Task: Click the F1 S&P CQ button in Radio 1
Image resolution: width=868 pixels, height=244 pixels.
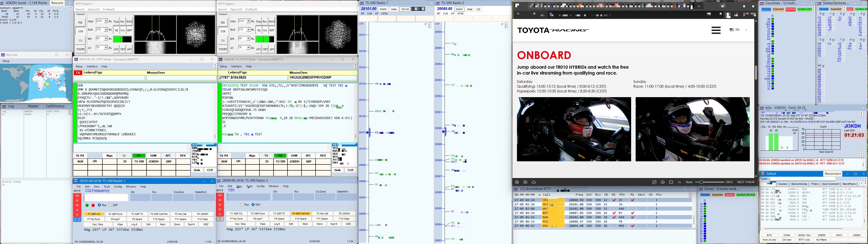Action: (94, 214)
